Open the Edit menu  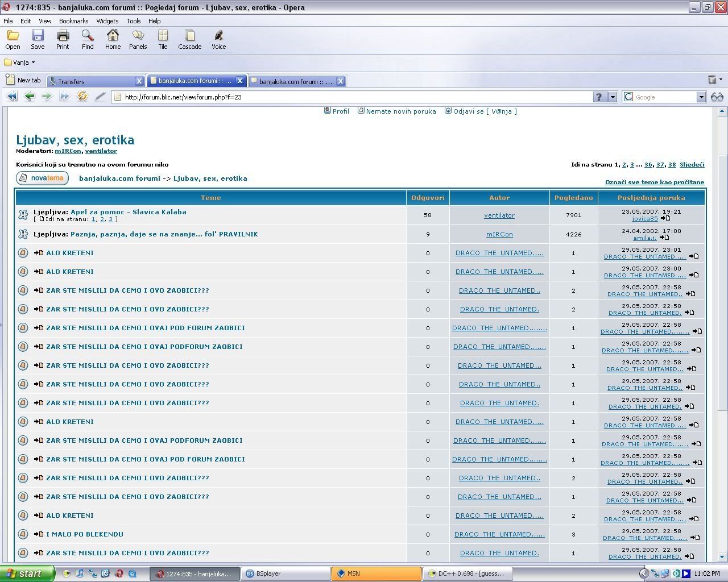26,21
